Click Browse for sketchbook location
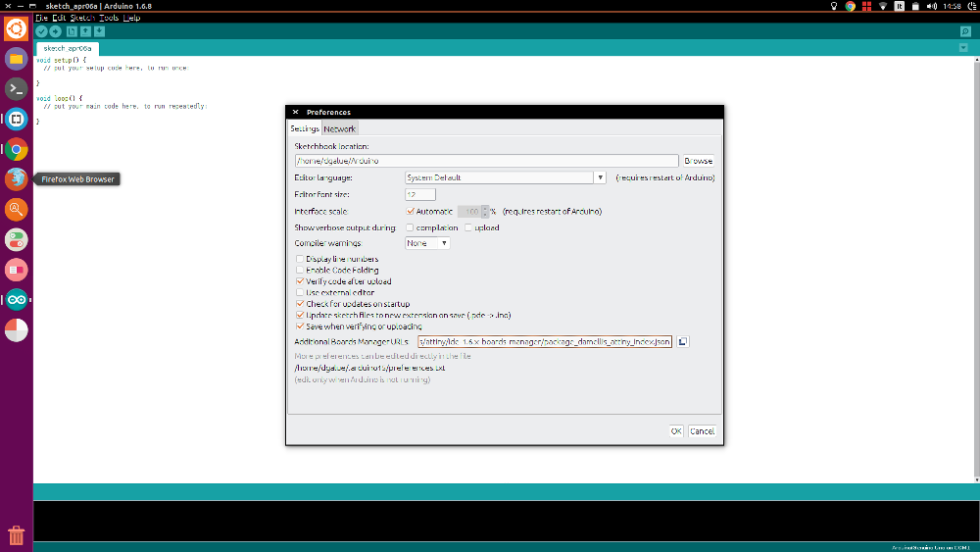 point(698,161)
